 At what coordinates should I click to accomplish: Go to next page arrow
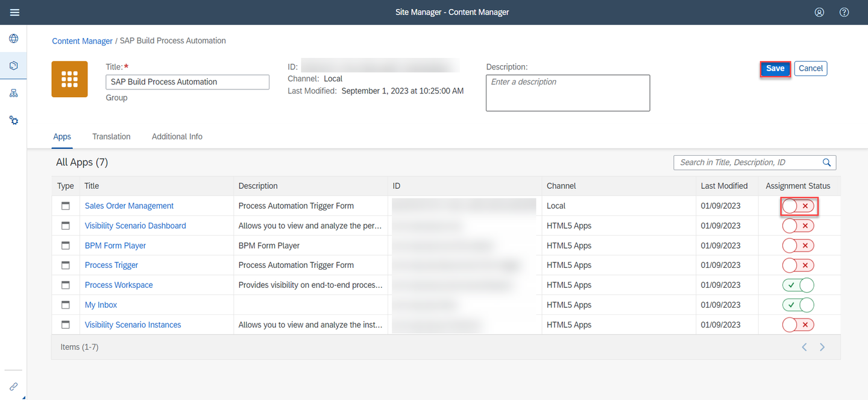pyautogui.click(x=822, y=347)
